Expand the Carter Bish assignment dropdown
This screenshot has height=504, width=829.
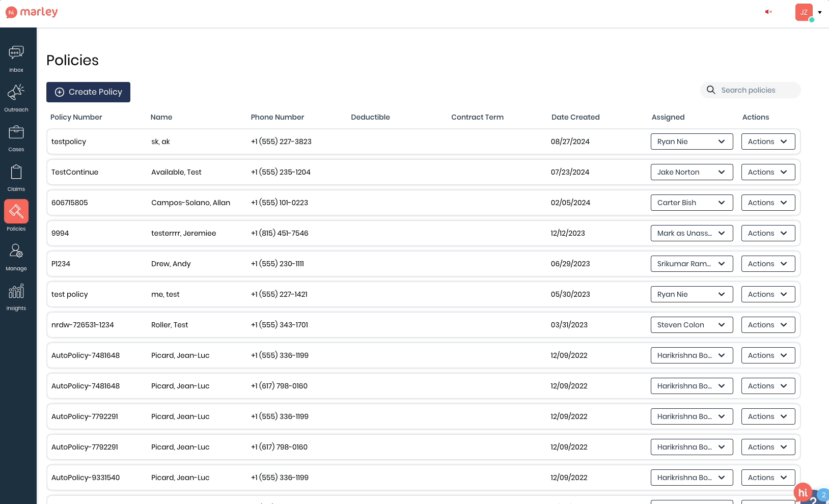(692, 203)
